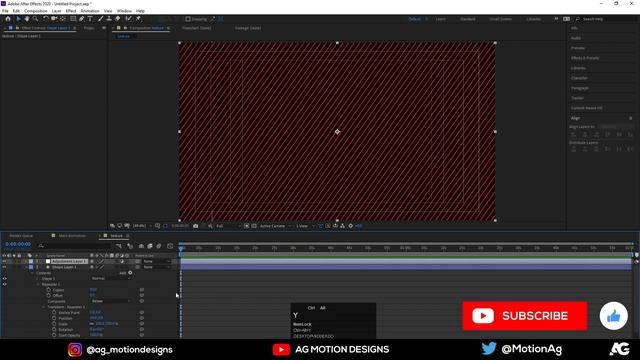Image resolution: width=640 pixels, height=360 pixels.
Task: Open the Composition menu
Action: (x=36, y=11)
